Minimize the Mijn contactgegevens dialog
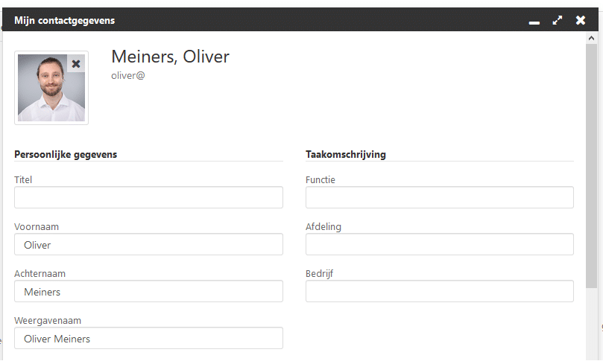Screen dimensions: 603x364 pos(534,21)
